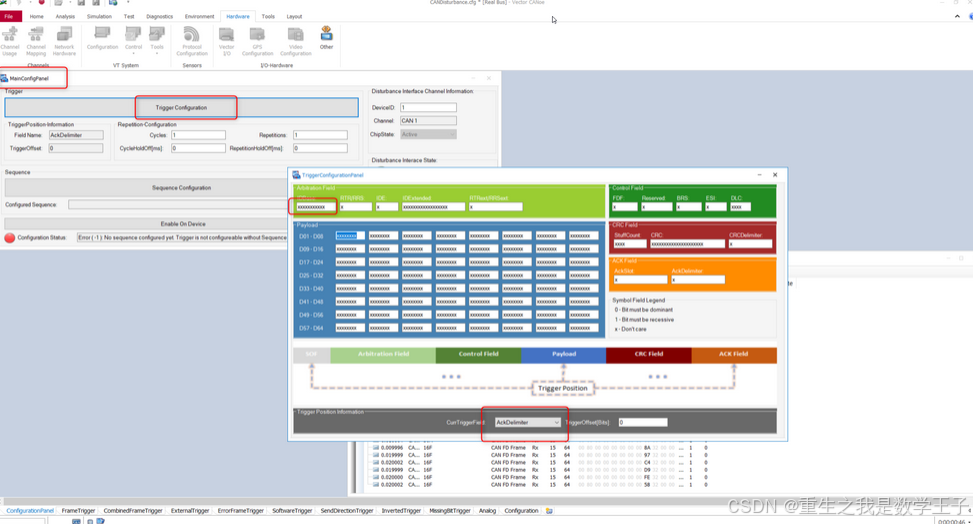Screen dimensions: 973x524
Task: Select the ConfigurationPanel desktop tab
Action: [x=30, y=511]
